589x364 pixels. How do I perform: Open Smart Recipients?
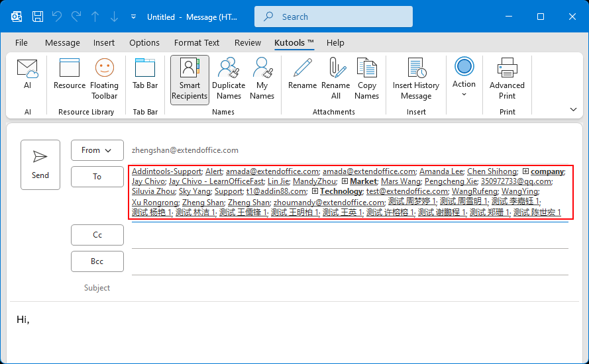coord(189,80)
